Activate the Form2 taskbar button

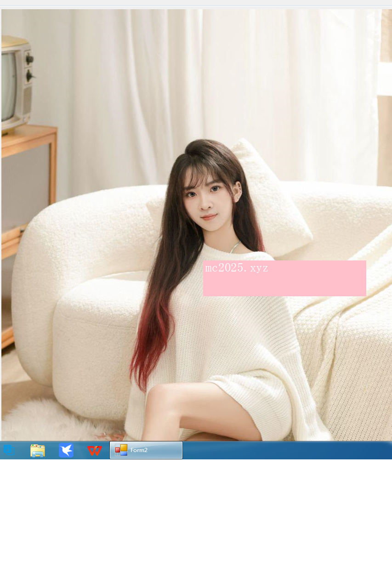(x=146, y=450)
